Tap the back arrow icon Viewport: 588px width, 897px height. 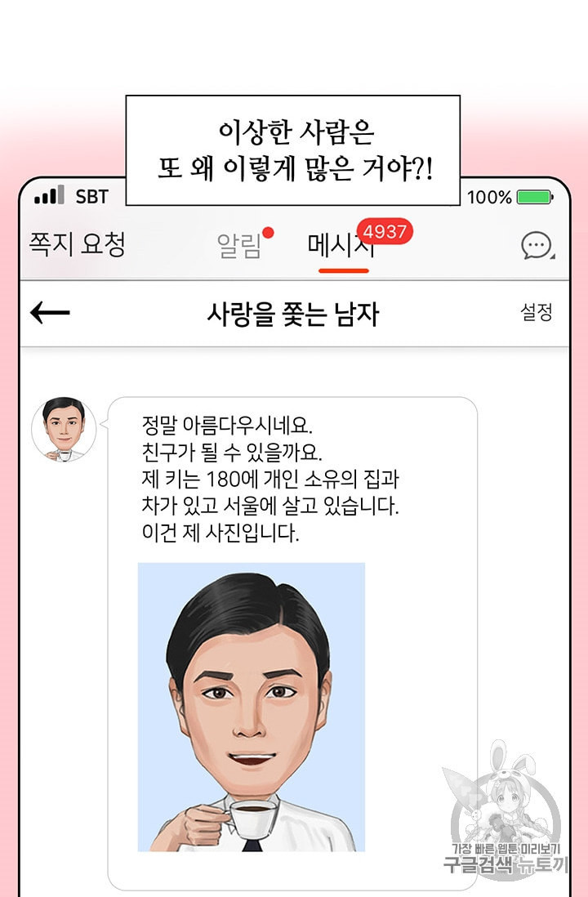tap(50, 313)
